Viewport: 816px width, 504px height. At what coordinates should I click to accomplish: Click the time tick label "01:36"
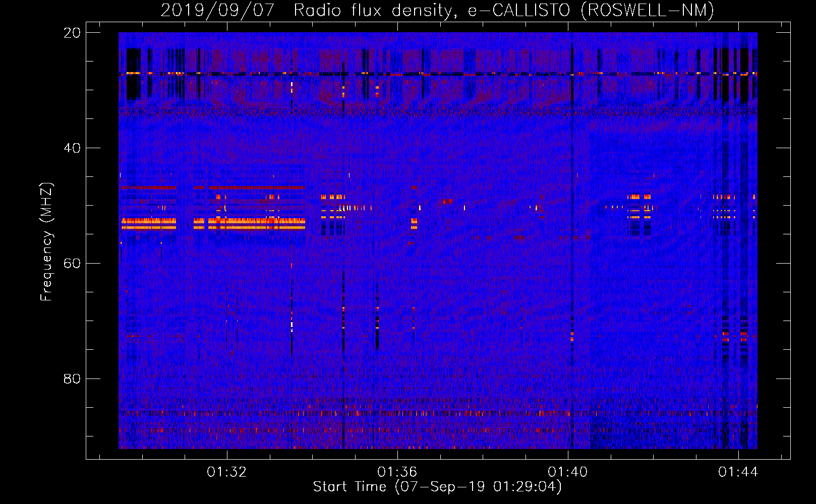(397, 472)
